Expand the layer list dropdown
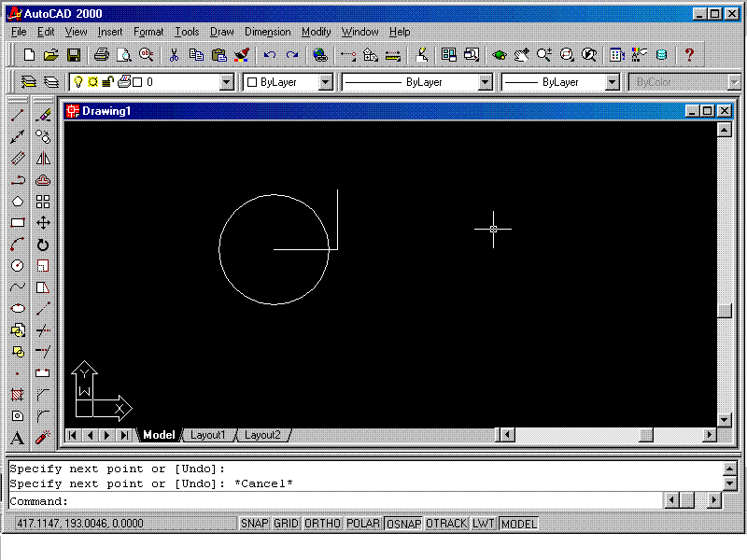This screenshot has height=560, width=747. 227,82
